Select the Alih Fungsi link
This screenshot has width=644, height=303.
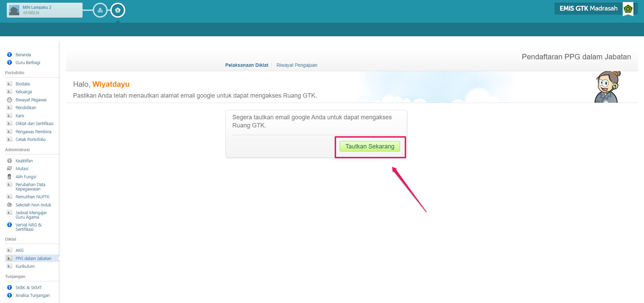26,177
